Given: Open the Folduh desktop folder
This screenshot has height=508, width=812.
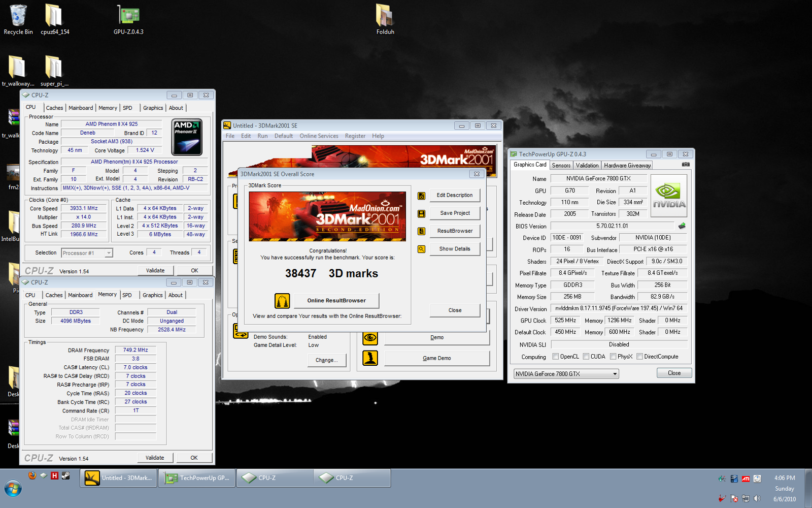Looking at the screenshot, I should 385,19.
